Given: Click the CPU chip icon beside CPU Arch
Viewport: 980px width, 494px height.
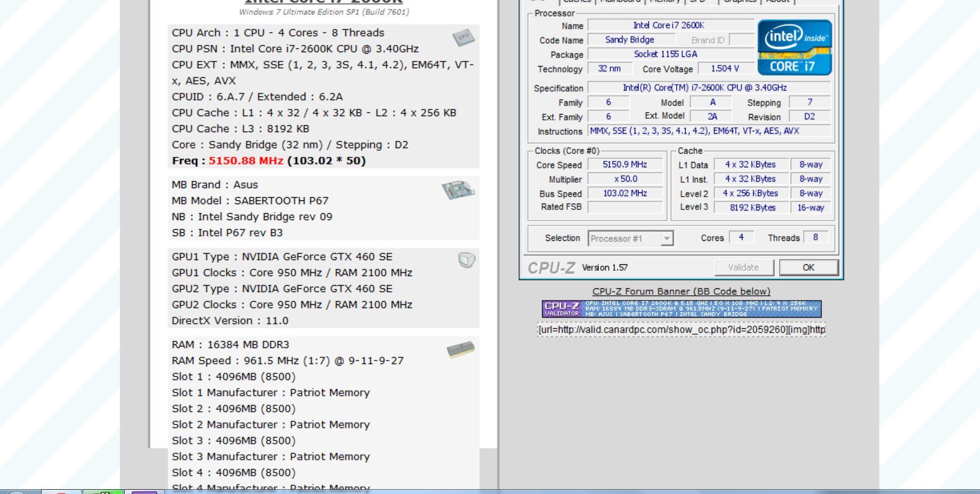Looking at the screenshot, I should pos(463,37).
